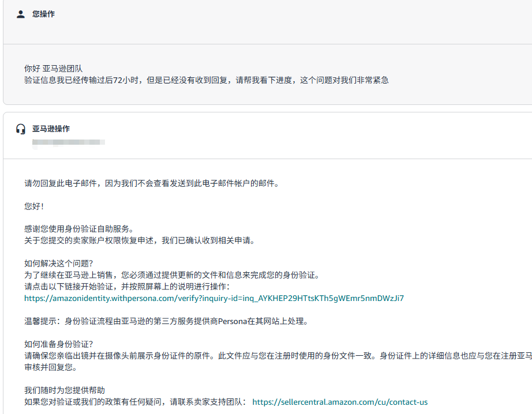
Task: Click the line 审核并回复您。
Action: point(51,367)
